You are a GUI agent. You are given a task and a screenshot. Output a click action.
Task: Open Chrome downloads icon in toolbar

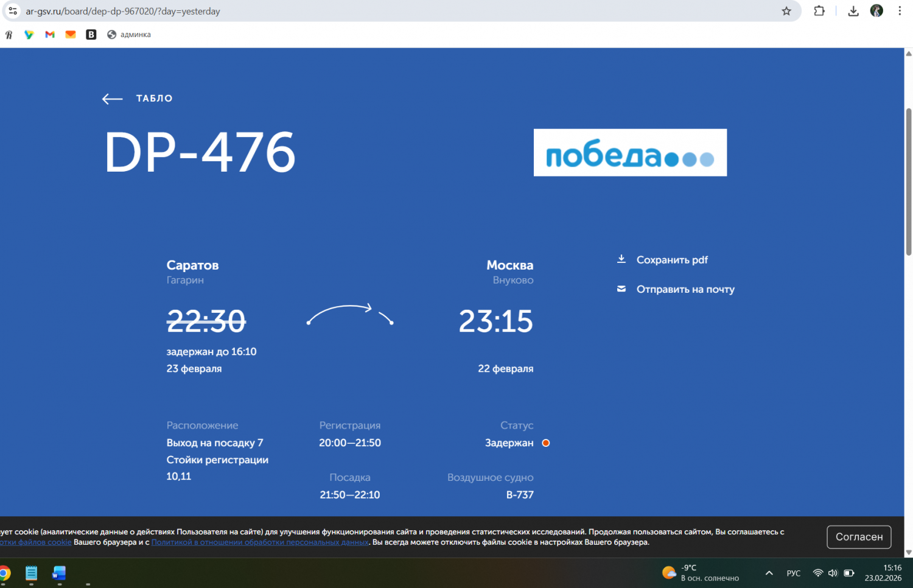point(853,11)
